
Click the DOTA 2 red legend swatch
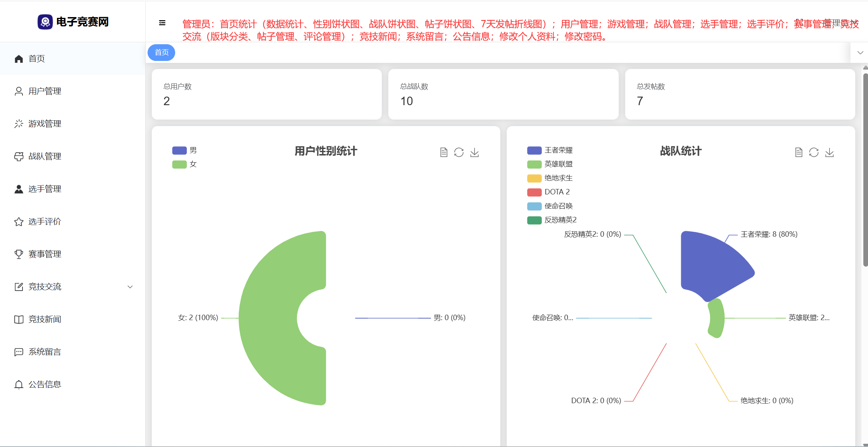(x=534, y=192)
